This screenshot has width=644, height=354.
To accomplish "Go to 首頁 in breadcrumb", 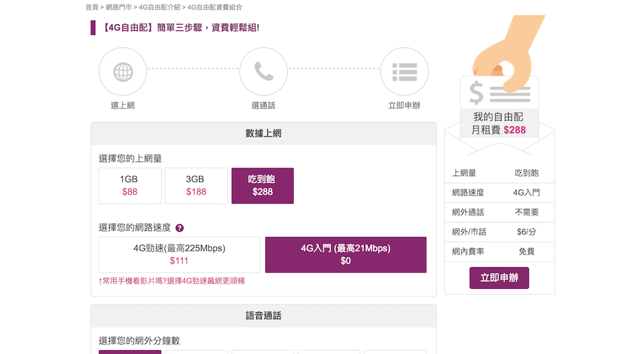I will [x=92, y=7].
